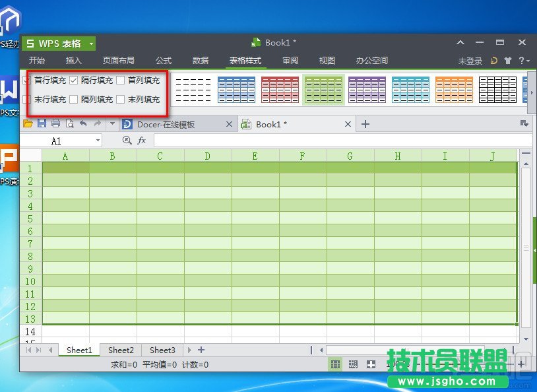
Task: Open the WPS 表格 main menu dropdown
Action: tap(90, 43)
